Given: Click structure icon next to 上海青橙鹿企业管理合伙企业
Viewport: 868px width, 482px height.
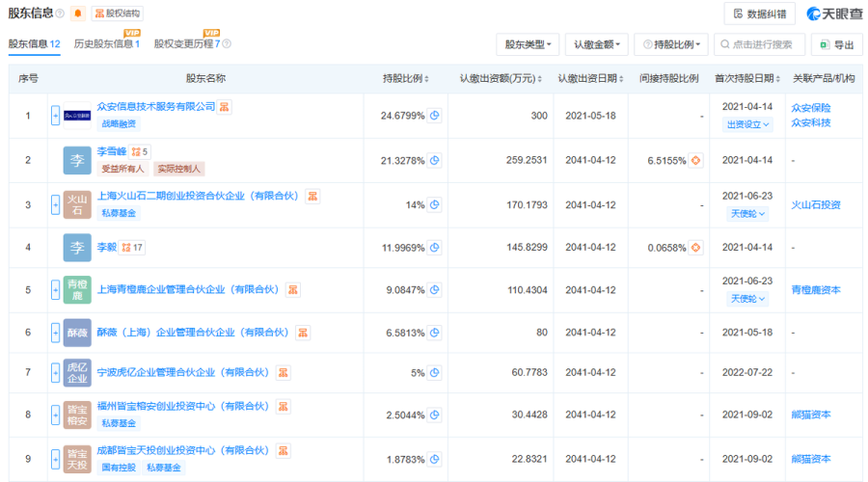Looking at the screenshot, I should (293, 289).
